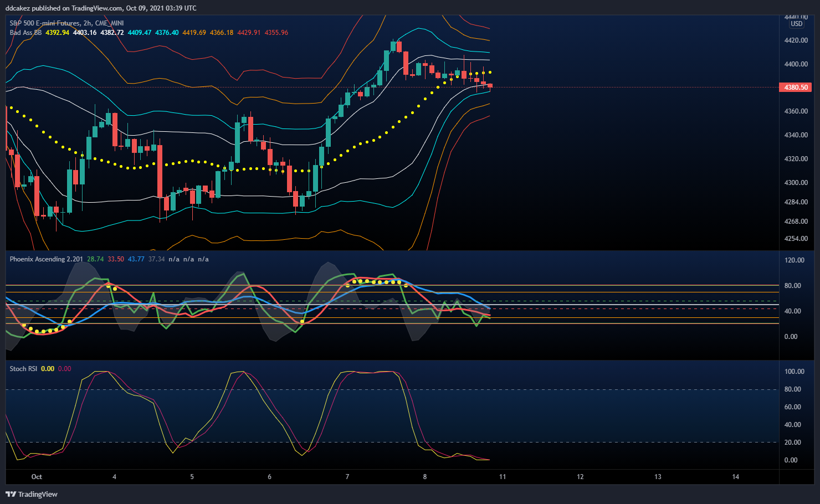Viewport: 820px width, 504px height.
Task: Click the 20.00 label on Stoch RSI axis
Action: [x=793, y=443]
